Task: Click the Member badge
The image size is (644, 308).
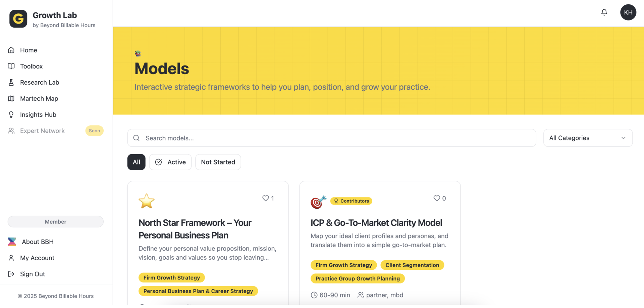Action: (55, 222)
